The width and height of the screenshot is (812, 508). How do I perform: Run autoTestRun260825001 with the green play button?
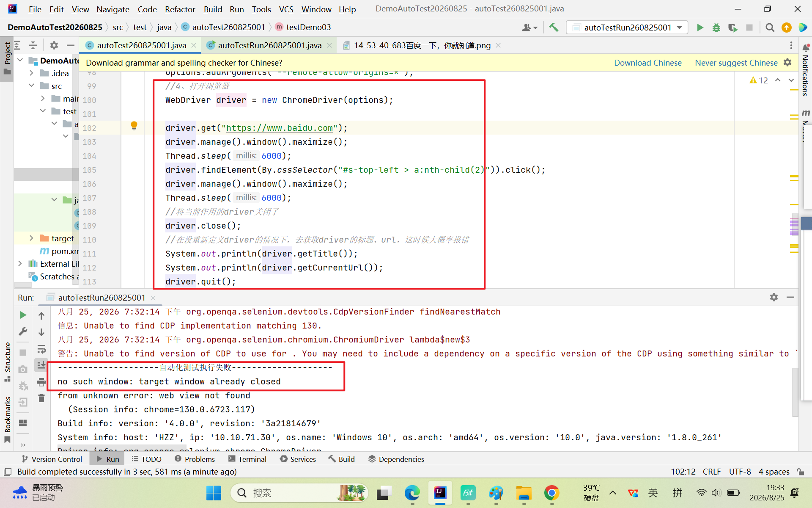[700, 28]
